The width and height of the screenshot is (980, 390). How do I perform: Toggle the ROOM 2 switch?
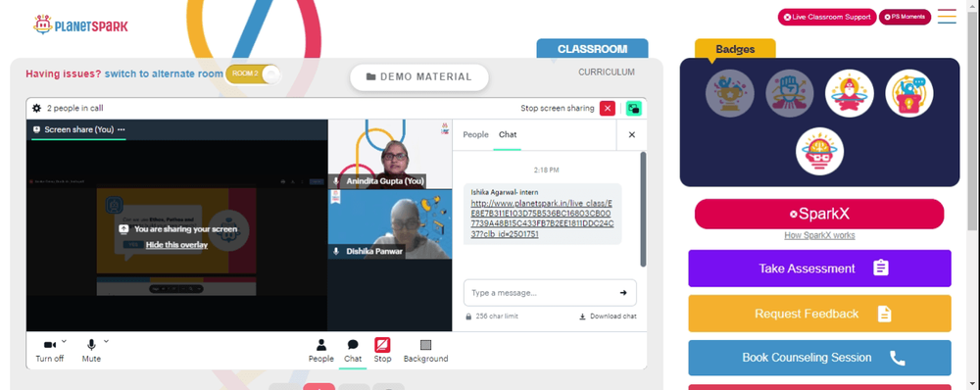253,73
